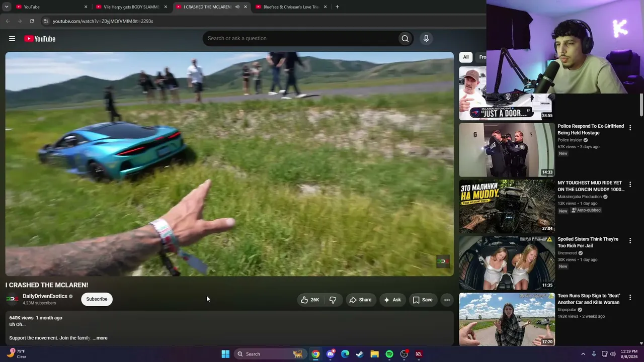Viewport: 644px width, 362px height.
Task: Click the search magnifier button
Action: coord(405,38)
